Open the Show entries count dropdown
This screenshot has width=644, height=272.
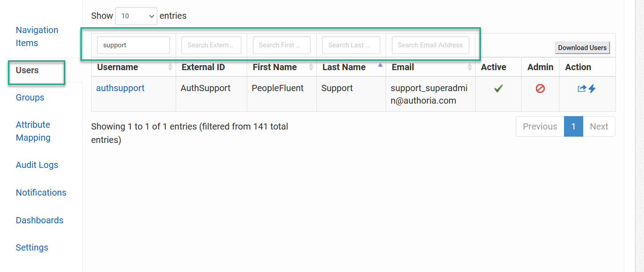pos(136,16)
